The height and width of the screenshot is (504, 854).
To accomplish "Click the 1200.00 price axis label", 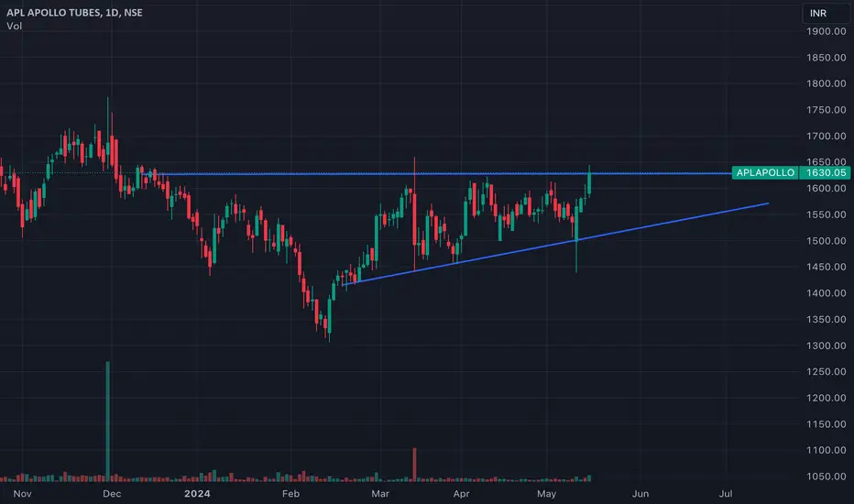I will coord(827,398).
